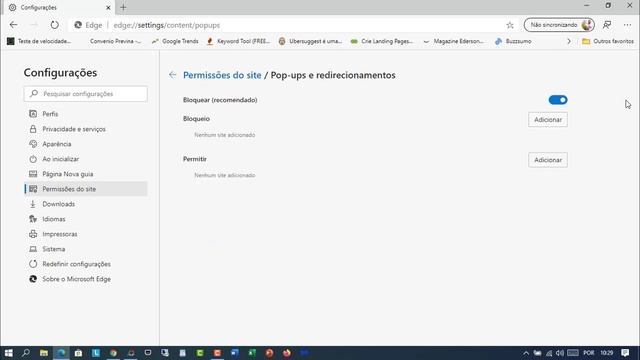The width and height of the screenshot is (640, 360).
Task: Open File Explorer from the taskbar
Action: pos(44,353)
